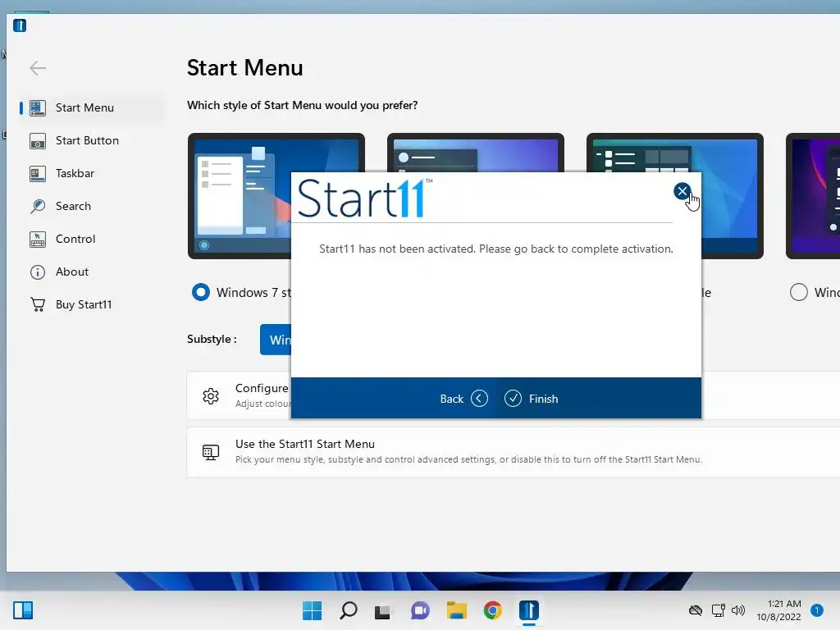The width and height of the screenshot is (840, 630).
Task: Close the Start11 activation dialog
Action: pyautogui.click(x=682, y=191)
